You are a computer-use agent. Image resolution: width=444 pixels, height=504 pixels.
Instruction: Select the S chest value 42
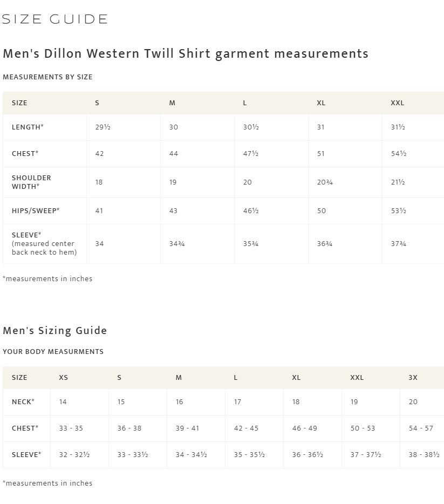pyautogui.click(x=100, y=154)
